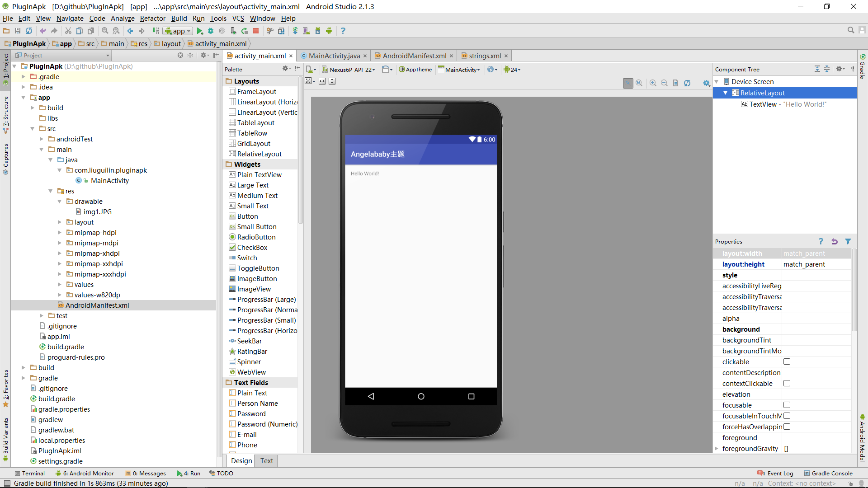Open the Refactor menu
868x488 pixels.
152,19
